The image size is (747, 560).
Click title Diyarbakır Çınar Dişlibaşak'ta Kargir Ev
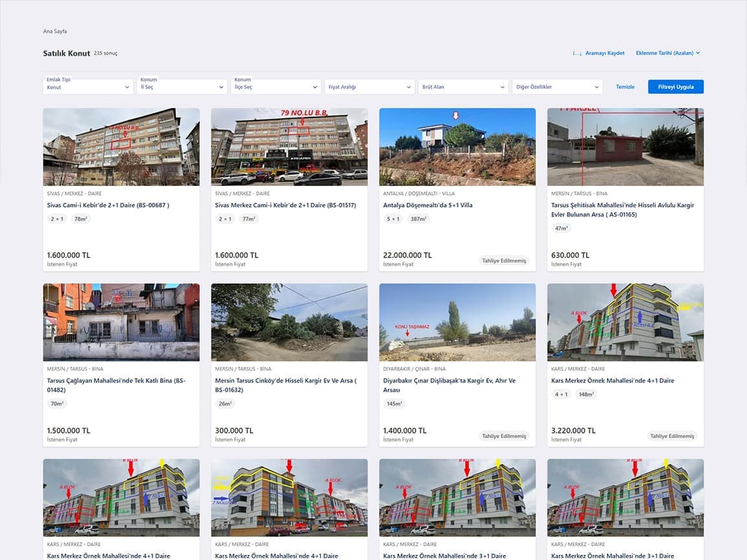click(449, 385)
